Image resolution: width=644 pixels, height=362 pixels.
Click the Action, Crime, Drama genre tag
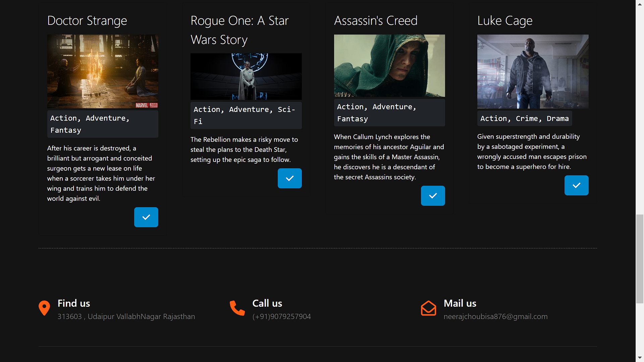[x=524, y=118]
